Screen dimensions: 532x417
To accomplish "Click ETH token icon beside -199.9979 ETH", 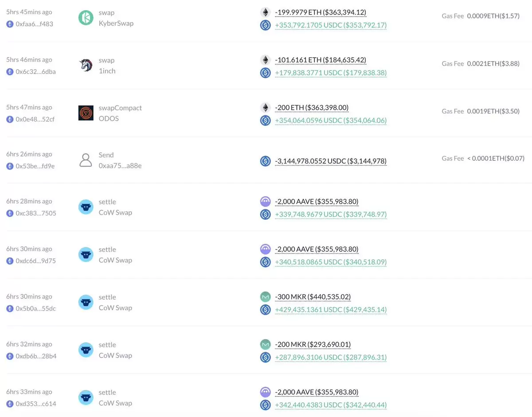I will click(265, 12).
